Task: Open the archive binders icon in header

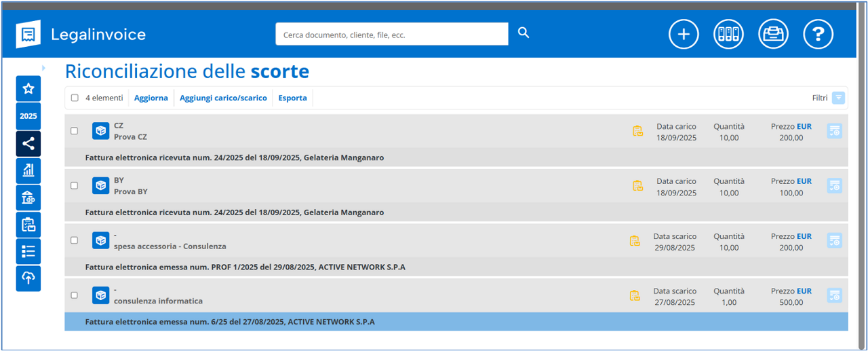Action: click(x=728, y=35)
